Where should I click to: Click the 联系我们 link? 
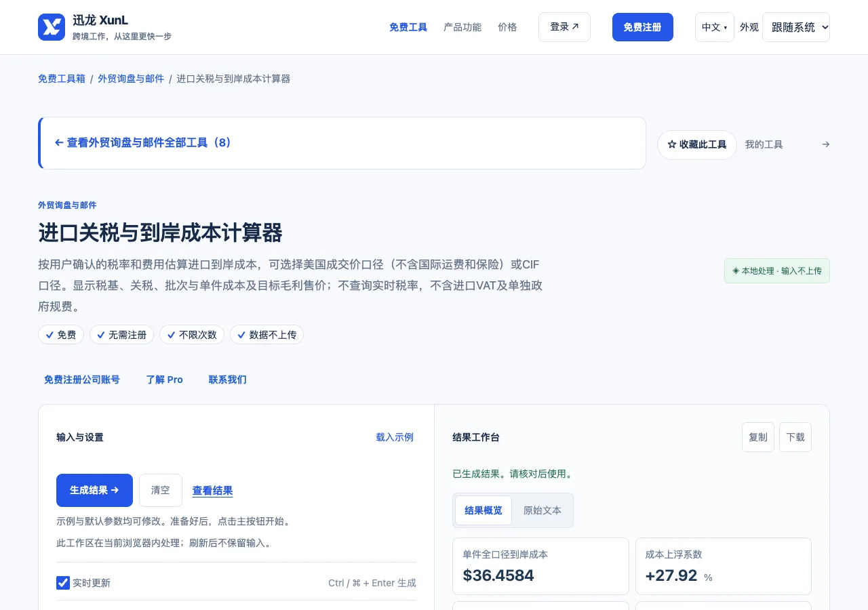pyautogui.click(x=228, y=380)
